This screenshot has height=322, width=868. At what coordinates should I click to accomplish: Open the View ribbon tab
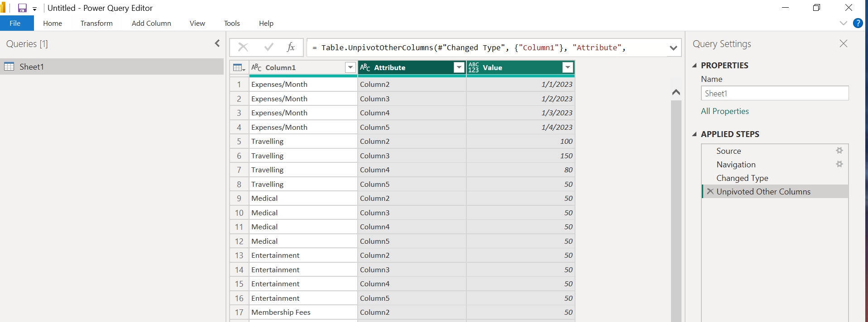tap(197, 23)
